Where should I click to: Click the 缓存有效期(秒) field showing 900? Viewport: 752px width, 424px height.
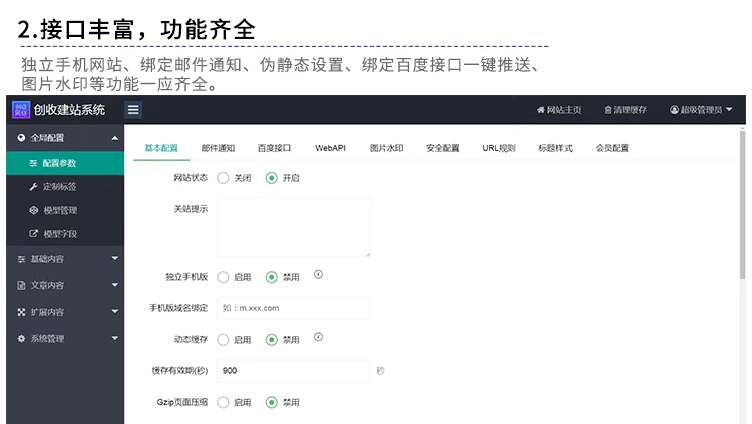tap(294, 370)
